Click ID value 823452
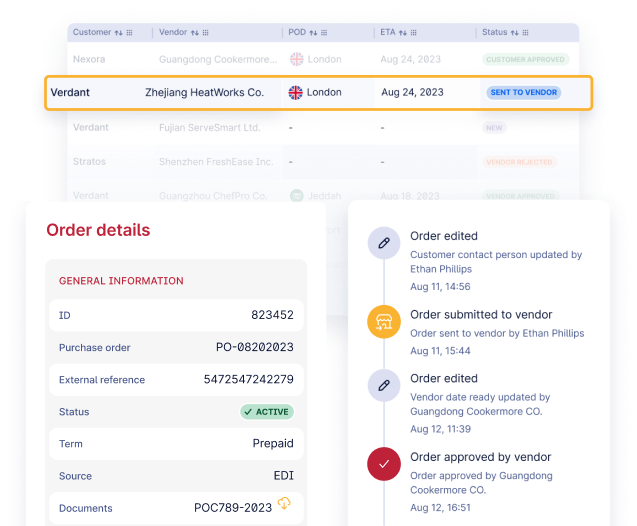This screenshot has height=526, width=637. pos(272,315)
